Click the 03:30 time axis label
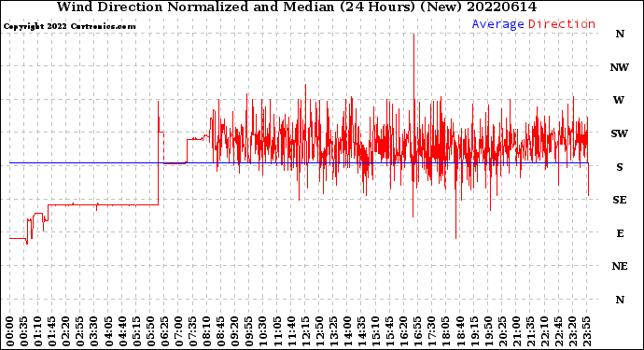Screen dimensions: 644x350 [x=94, y=331]
